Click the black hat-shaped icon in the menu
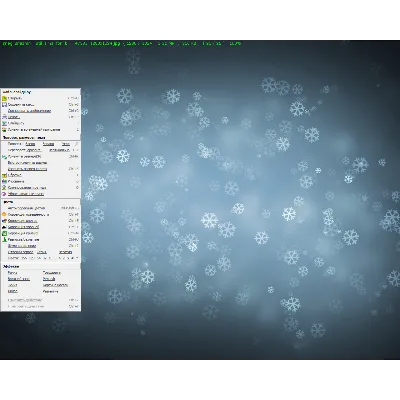400x400 pixels. click(4, 227)
